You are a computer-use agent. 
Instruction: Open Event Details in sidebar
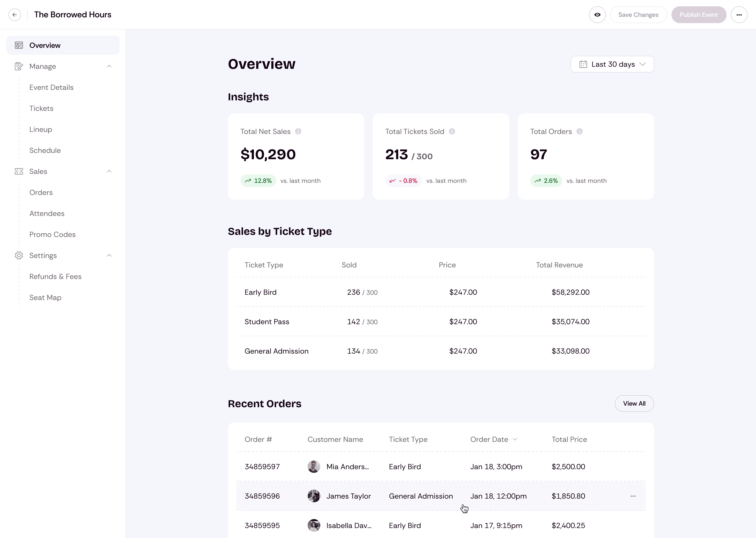point(51,87)
